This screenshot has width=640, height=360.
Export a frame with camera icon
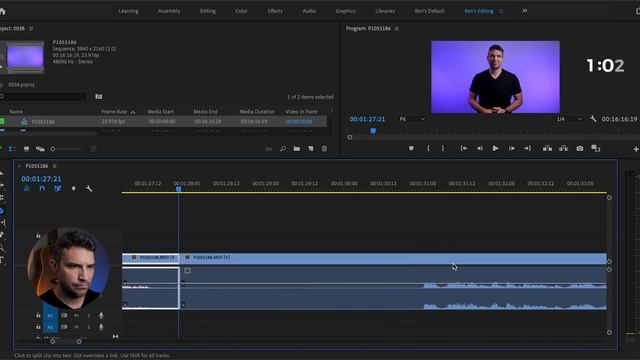tap(580, 149)
